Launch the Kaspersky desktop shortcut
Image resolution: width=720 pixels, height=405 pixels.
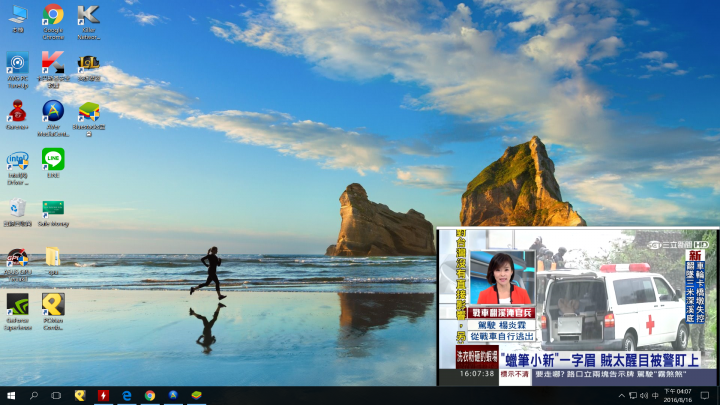53,63
